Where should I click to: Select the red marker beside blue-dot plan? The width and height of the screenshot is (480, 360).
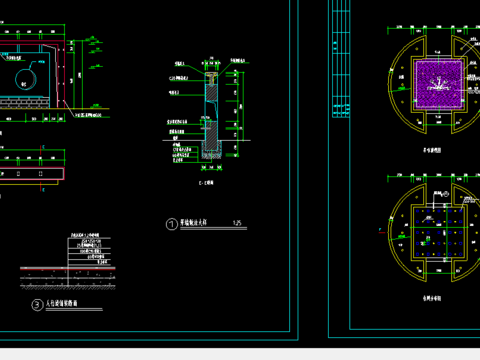click(381, 230)
